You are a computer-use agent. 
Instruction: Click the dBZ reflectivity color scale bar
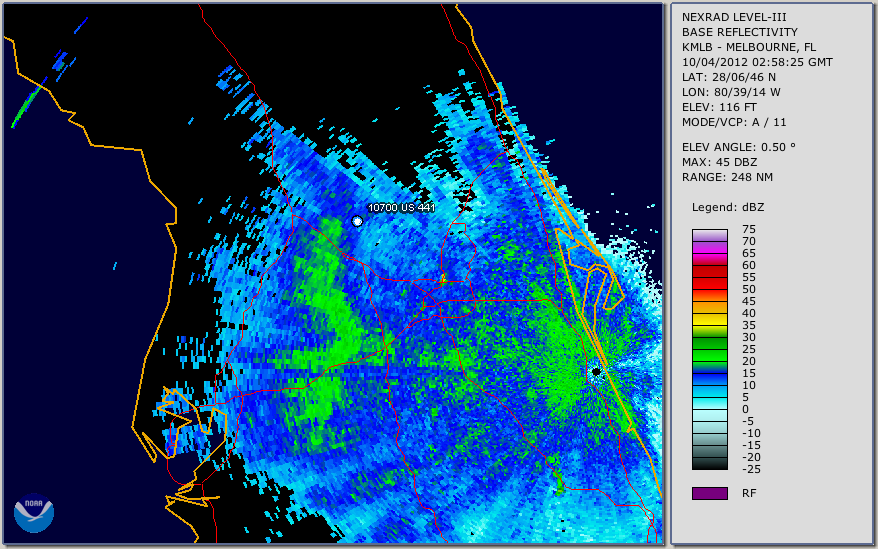(x=710, y=349)
